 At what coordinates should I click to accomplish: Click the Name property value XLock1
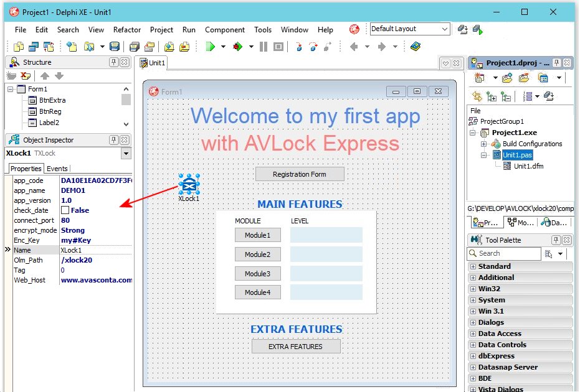pos(95,250)
